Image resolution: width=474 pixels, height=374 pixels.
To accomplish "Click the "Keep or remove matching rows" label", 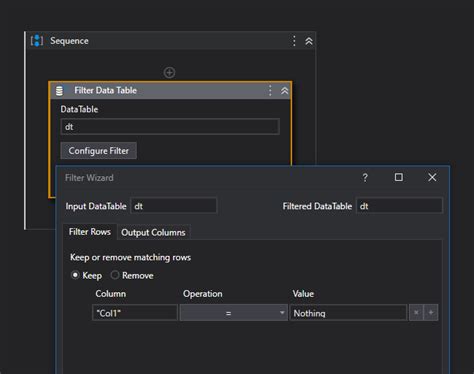I will click(x=130, y=257).
